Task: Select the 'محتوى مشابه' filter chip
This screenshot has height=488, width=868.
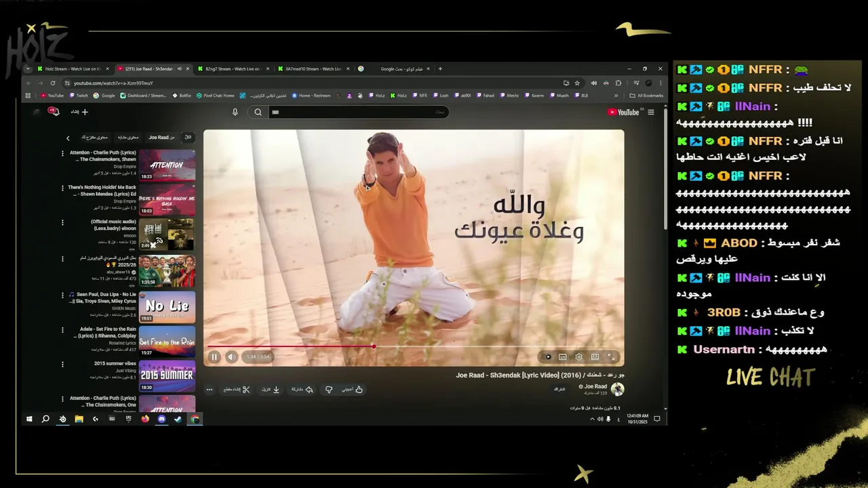Action: pyautogui.click(x=128, y=138)
